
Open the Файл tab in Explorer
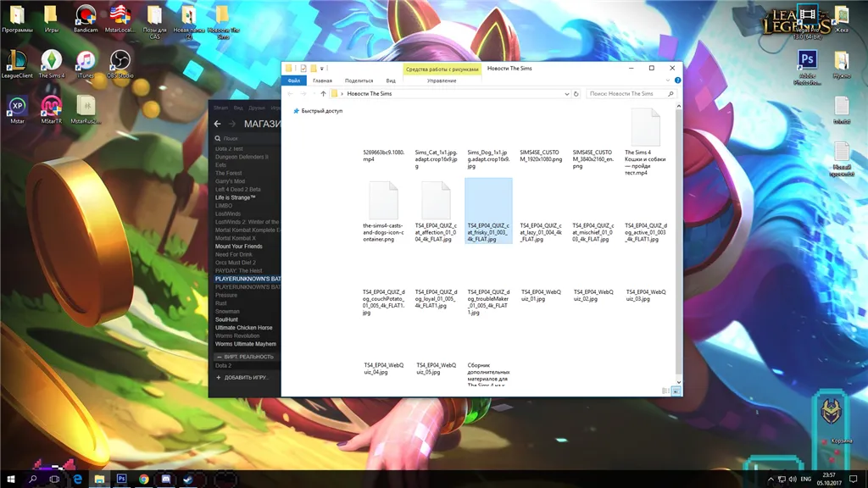pyautogui.click(x=294, y=80)
